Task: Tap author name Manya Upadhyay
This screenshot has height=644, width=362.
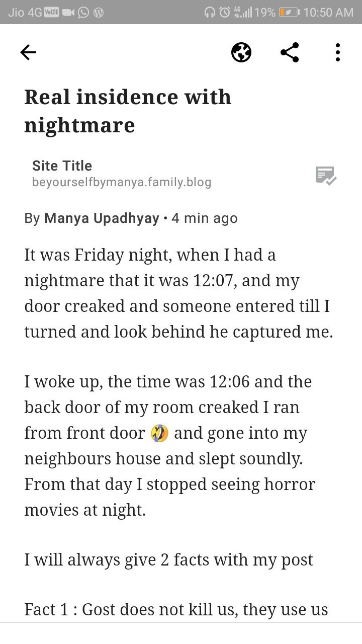Action: coord(102,218)
